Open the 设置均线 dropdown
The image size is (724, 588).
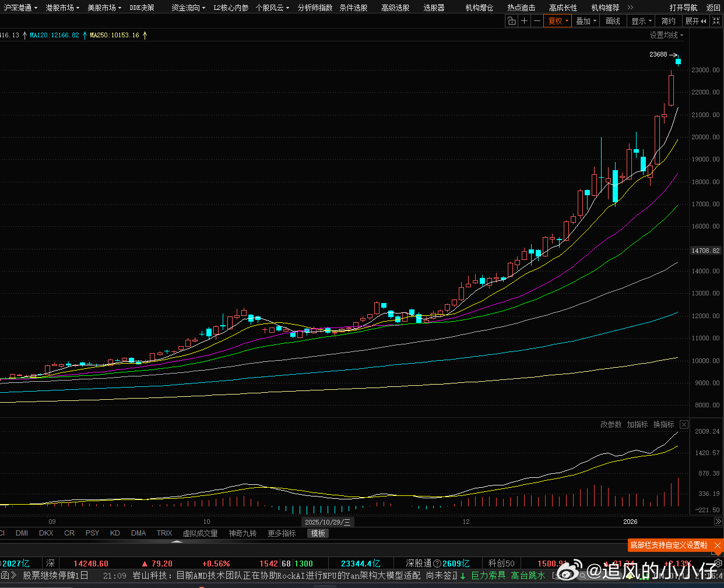667,35
